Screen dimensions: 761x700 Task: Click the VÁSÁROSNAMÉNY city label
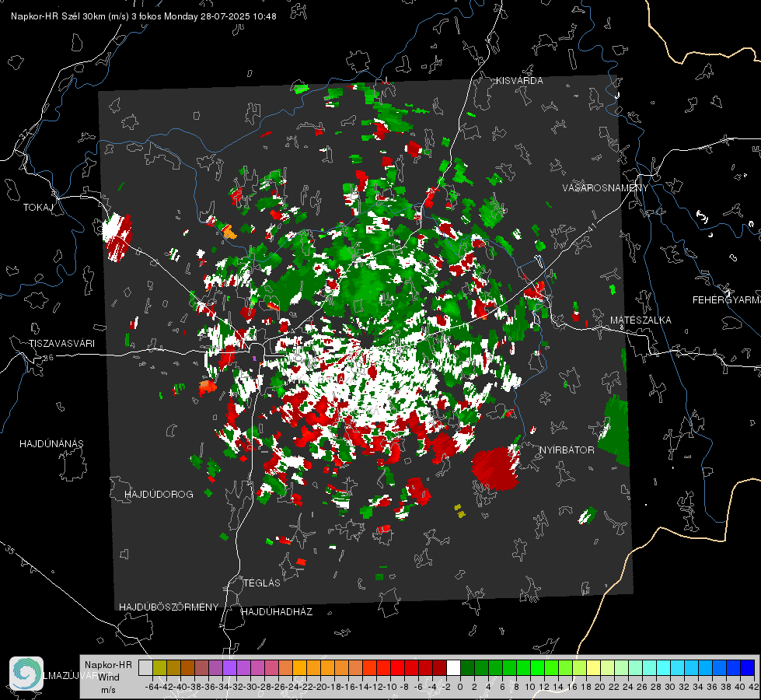(x=606, y=188)
